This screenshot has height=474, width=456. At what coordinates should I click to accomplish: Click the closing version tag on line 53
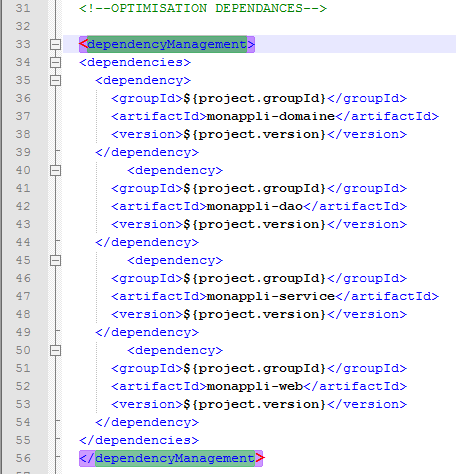[367, 404]
